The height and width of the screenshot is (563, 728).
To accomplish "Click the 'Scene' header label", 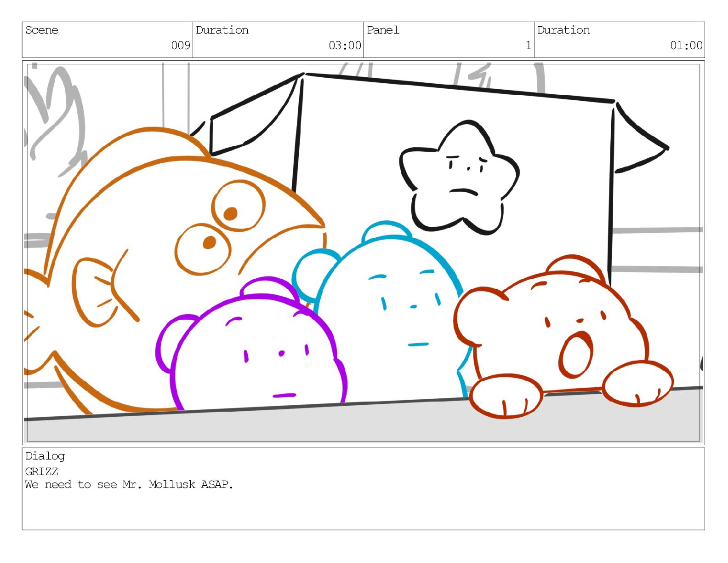I will [x=42, y=30].
